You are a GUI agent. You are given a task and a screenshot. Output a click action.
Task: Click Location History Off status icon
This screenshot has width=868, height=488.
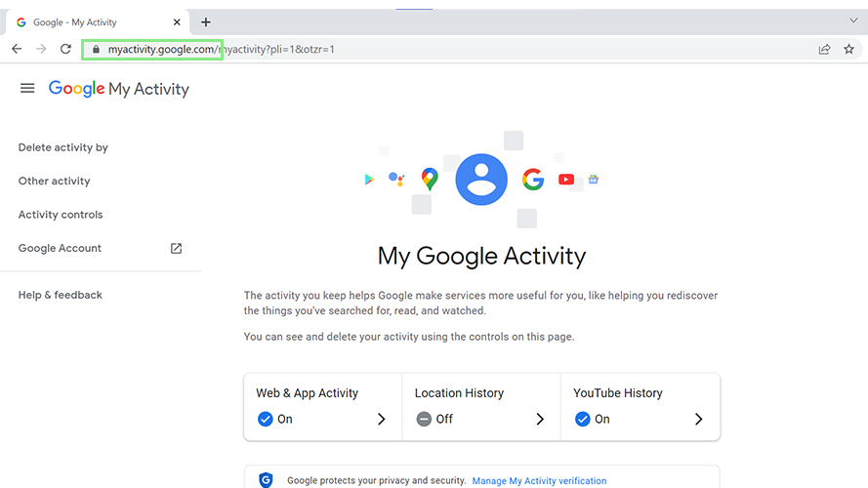pos(424,419)
